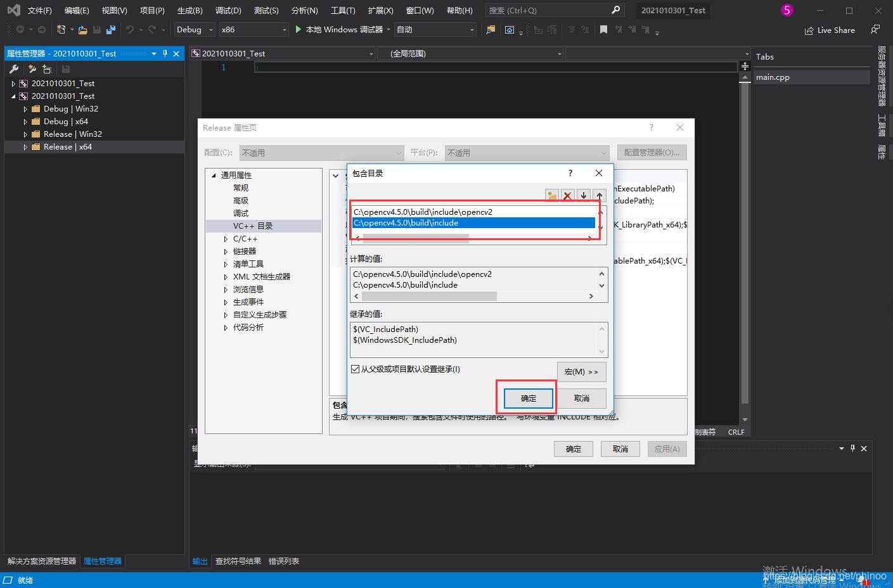Click 确定 in Release 属性页 dialog

[574, 449]
